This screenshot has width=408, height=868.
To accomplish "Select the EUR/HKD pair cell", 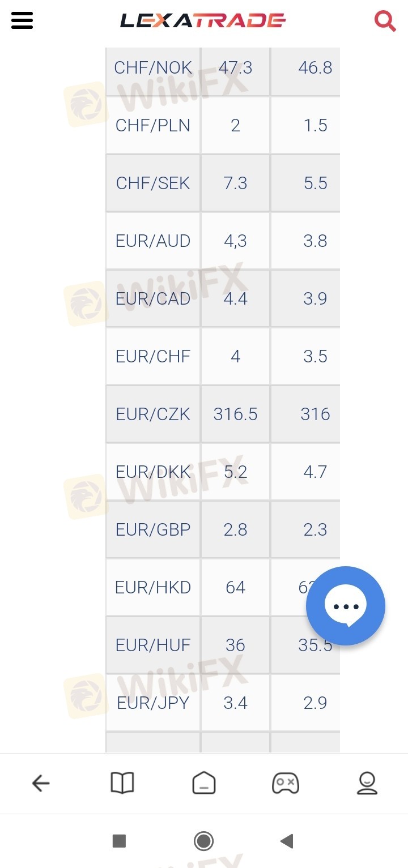I will point(153,588).
